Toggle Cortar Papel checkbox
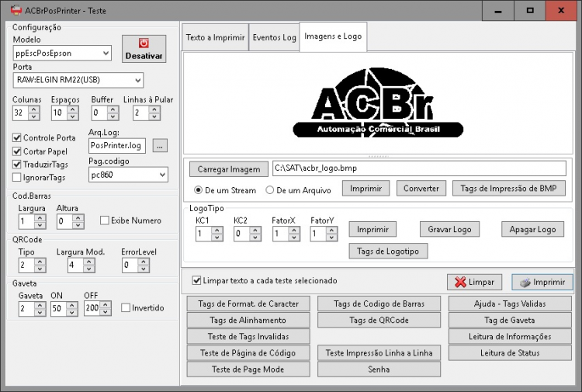Image resolution: width=582 pixels, height=392 pixels. pos(17,151)
